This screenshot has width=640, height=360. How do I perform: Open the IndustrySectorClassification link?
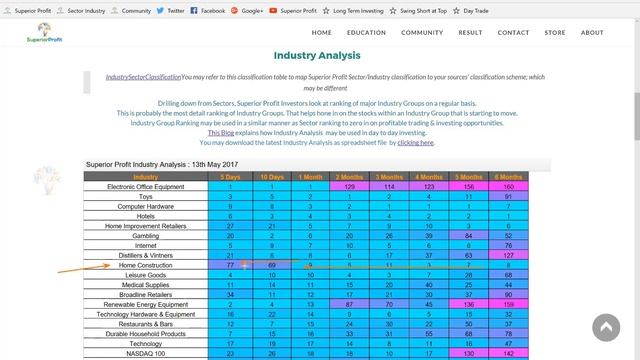(x=143, y=77)
